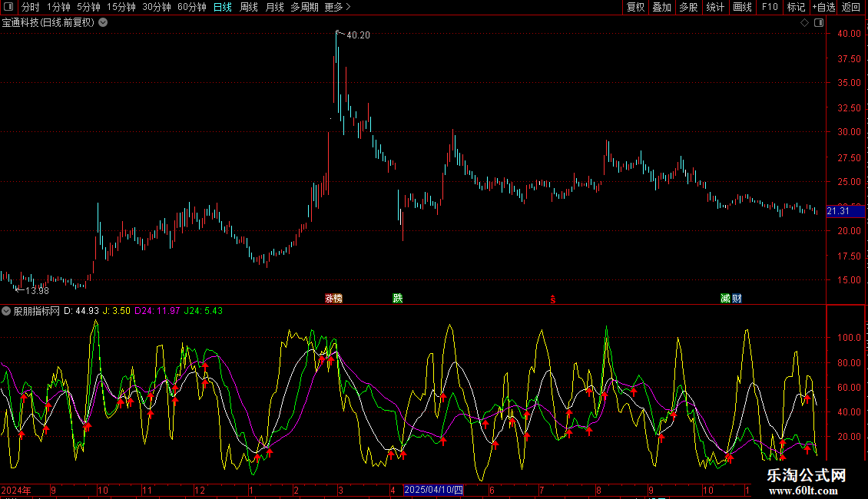Click the J24: 5.43 indicator value
868x499 pixels.
pos(203,311)
